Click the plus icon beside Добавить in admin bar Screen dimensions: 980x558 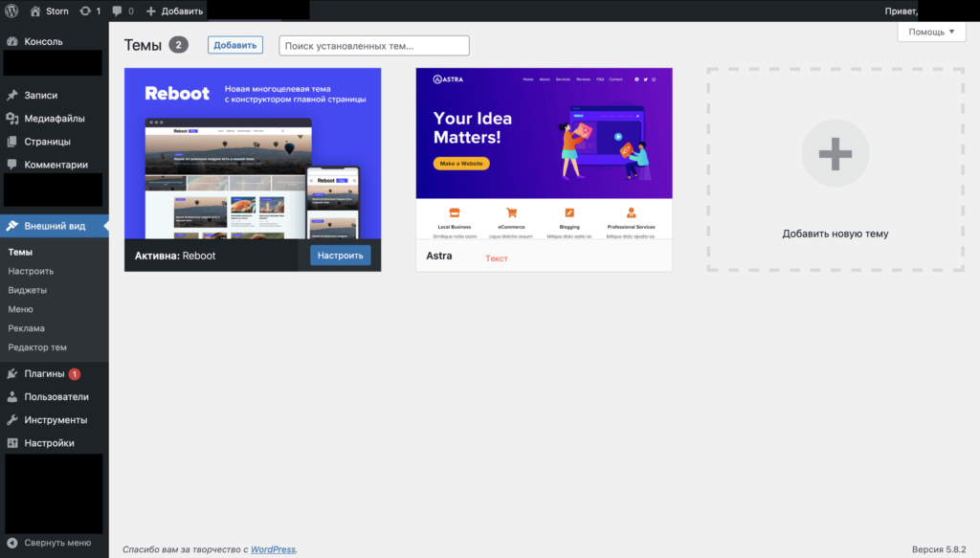[150, 11]
